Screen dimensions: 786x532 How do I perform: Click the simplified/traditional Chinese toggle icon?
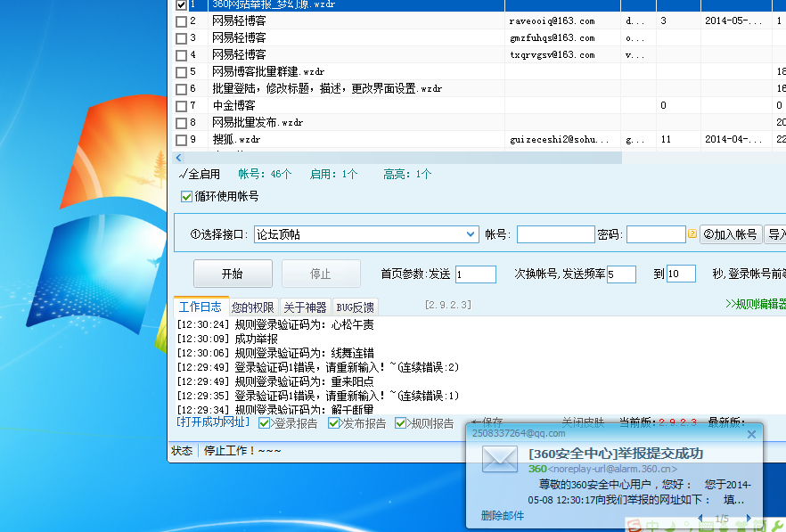(x=761, y=526)
